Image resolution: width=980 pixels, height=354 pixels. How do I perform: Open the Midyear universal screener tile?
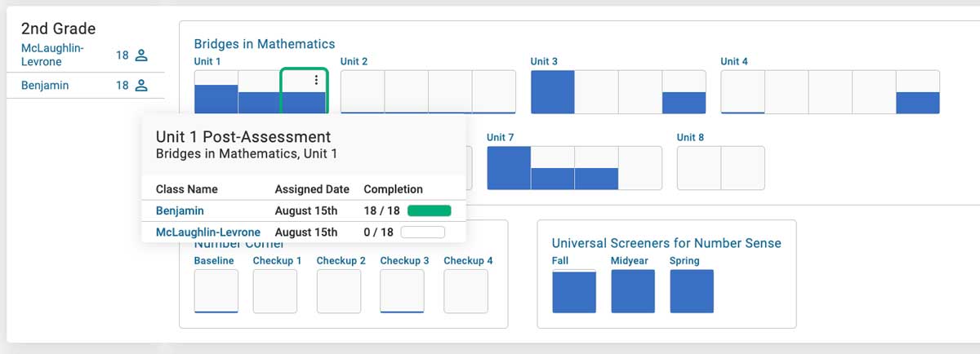[x=633, y=291]
